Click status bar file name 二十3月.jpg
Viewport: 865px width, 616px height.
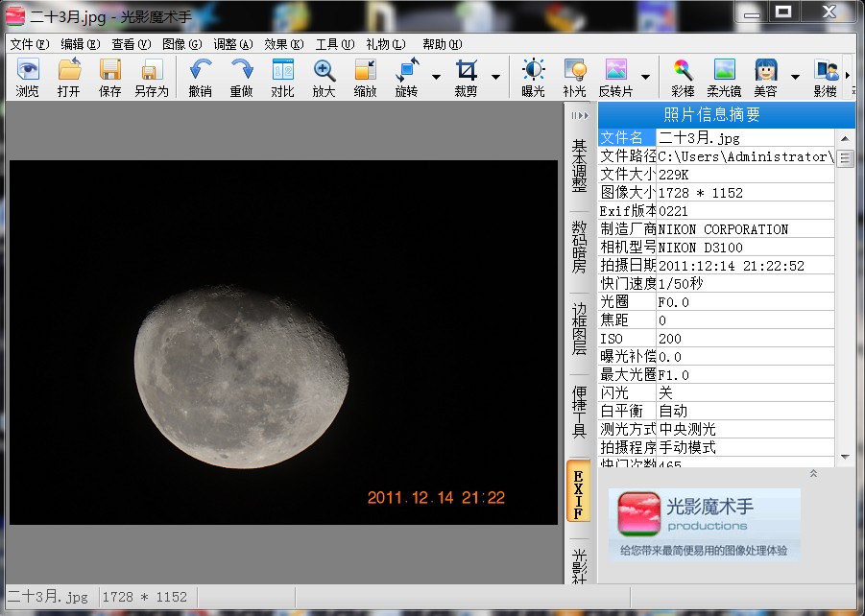(48, 597)
